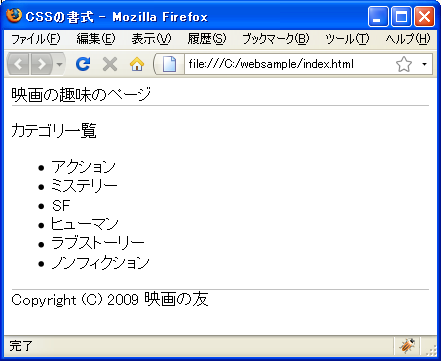This screenshot has height=361, width=441.
Task: Reload the current page
Action: pos(83,64)
